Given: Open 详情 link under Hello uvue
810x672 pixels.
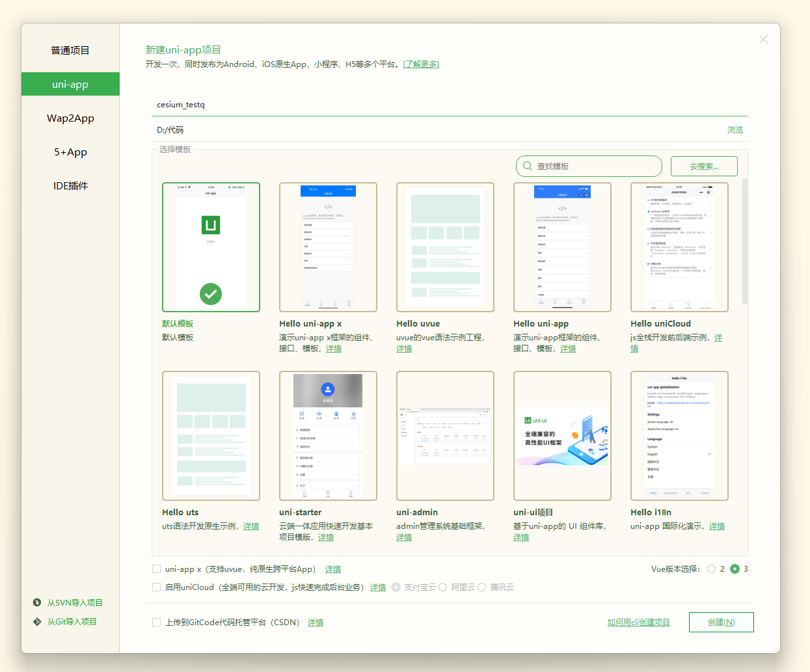Looking at the screenshot, I should coord(404,349).
